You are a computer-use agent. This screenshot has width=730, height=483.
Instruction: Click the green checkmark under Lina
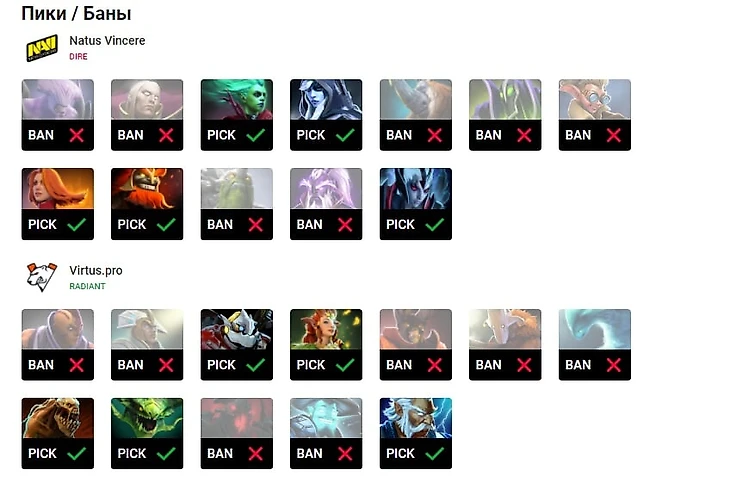pyautogui.click(x=77, y=225)
